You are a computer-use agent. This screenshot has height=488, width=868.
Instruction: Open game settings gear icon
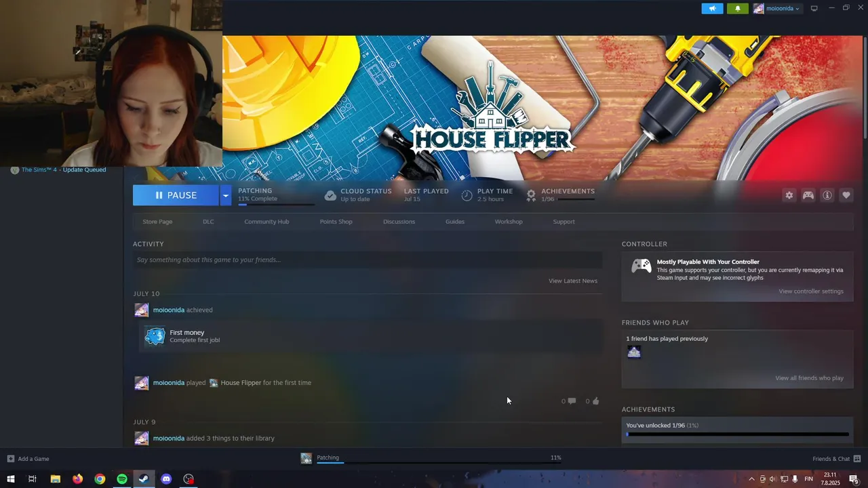(789, 195)
